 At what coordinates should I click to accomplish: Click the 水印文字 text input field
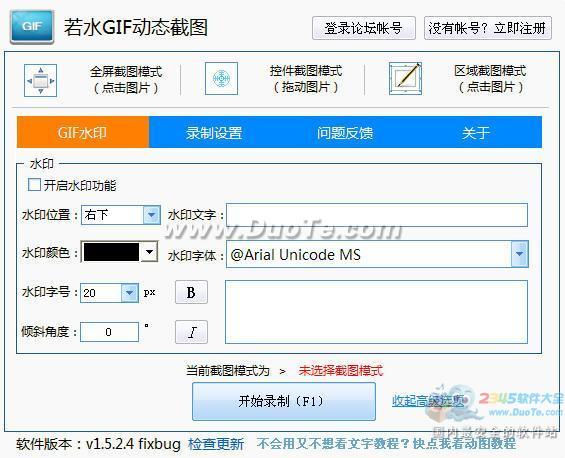coord(377,215)
